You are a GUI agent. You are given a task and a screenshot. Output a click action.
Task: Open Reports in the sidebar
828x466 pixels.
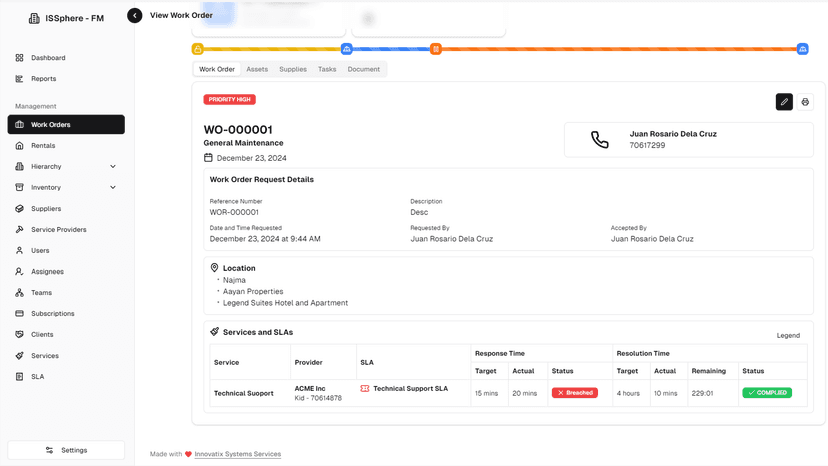[x=43, y=79]
